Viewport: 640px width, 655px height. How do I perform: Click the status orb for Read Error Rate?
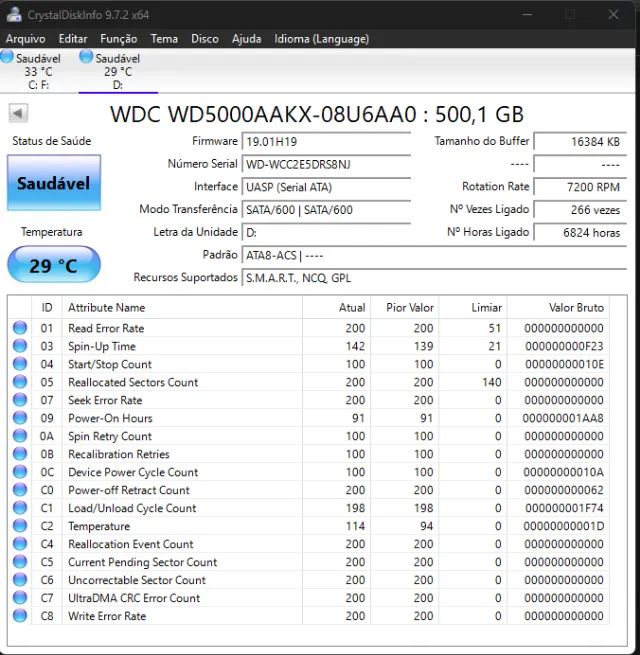(x=20, y=328)
